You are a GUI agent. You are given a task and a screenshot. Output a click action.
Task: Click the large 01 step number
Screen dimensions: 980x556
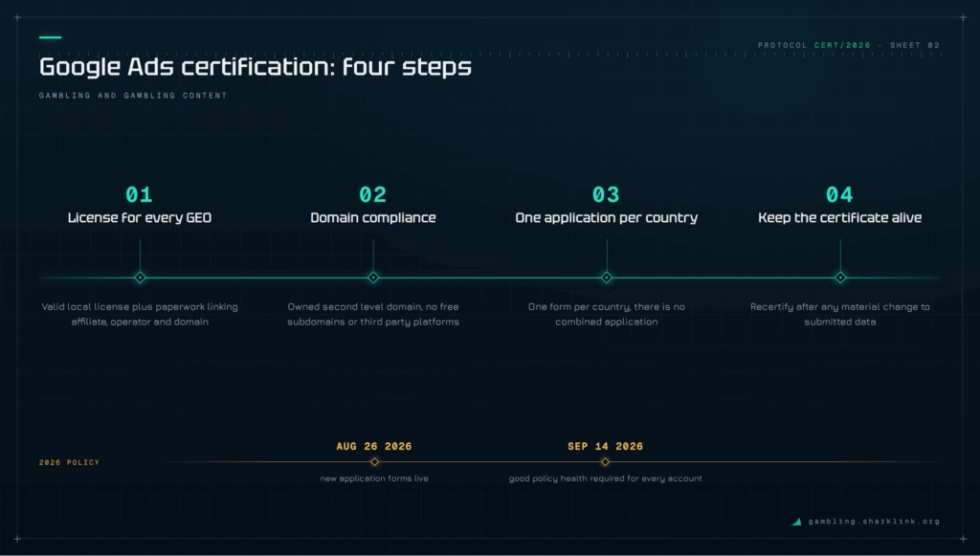point(139,194)
